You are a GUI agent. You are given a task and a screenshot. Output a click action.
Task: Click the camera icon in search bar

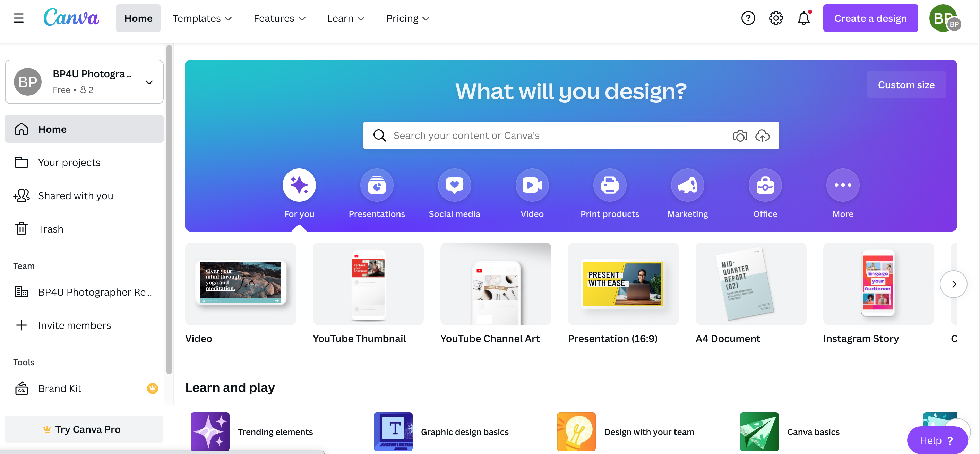point(740,136)
